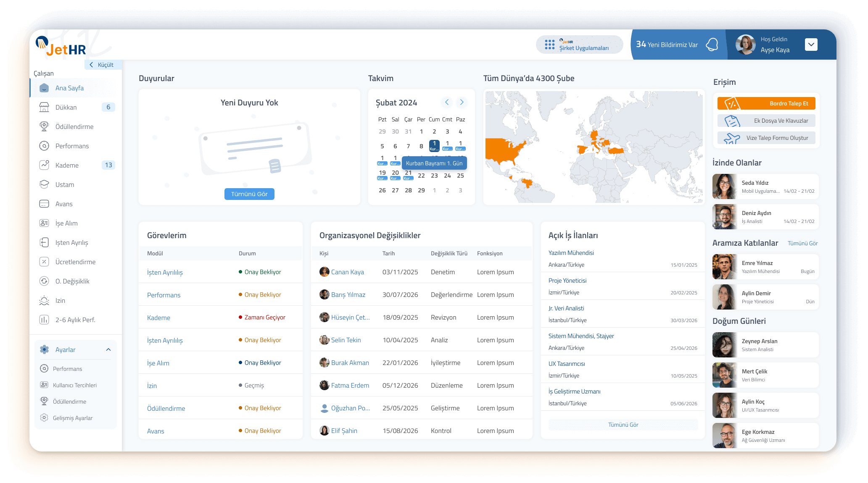Select Ana Sayfa menu item
Image resolution: width=868 pixels, height=483 pixels.
click(x=69, y=88)
